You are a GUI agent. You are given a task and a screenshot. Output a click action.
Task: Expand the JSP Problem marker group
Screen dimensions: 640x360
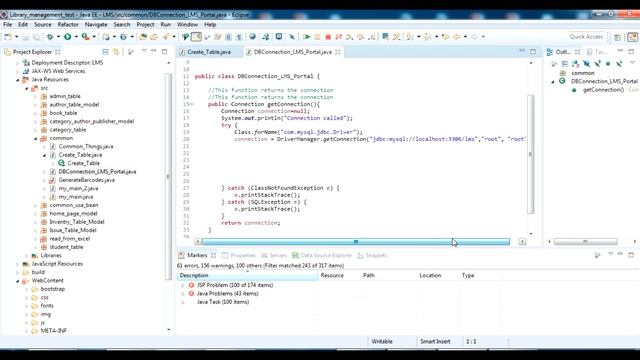point(182,285)
